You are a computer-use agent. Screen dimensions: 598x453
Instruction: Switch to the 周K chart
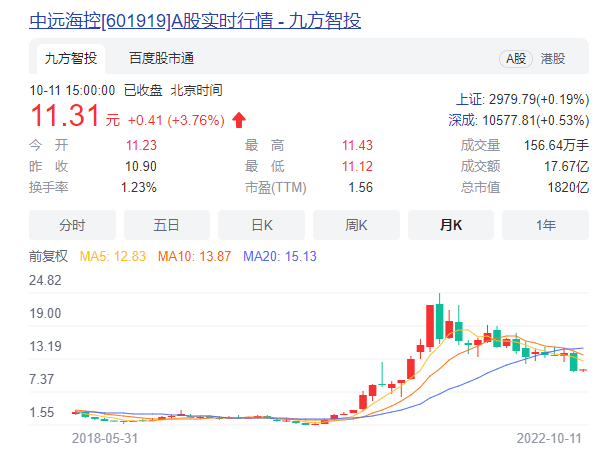click(356, 225)
